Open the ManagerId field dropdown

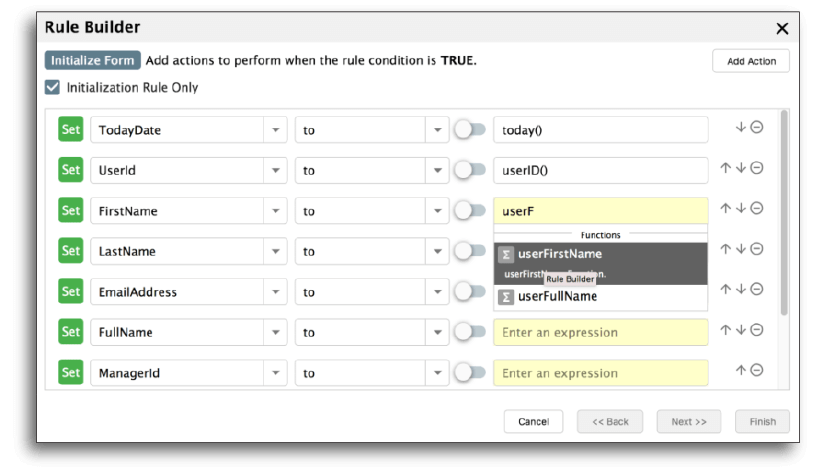pos(276,373)
